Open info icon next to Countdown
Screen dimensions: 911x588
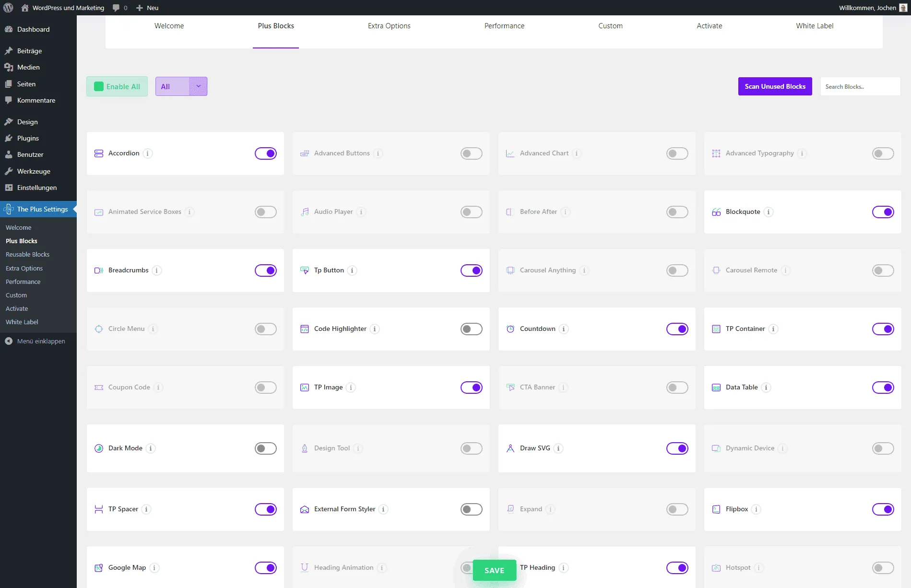(564, 329)
